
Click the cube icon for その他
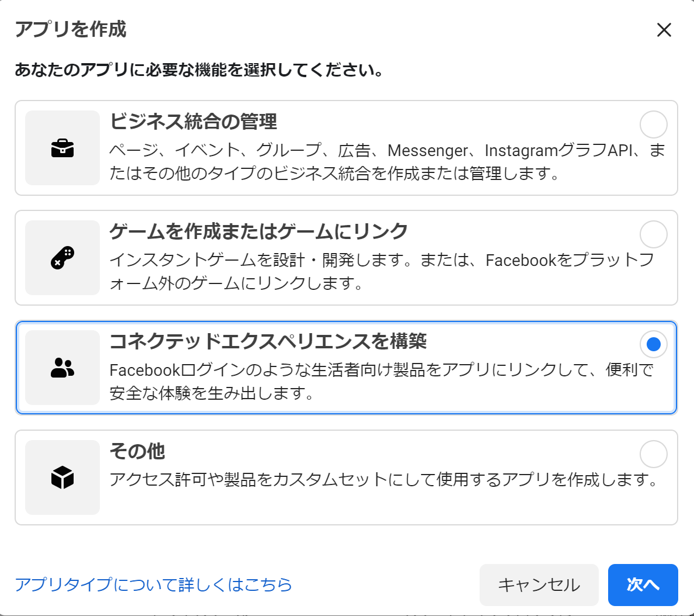63,477
